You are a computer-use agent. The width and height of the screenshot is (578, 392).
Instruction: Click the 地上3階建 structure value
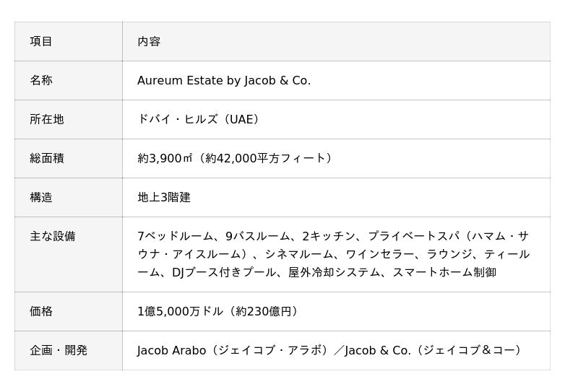coord(164,197)
